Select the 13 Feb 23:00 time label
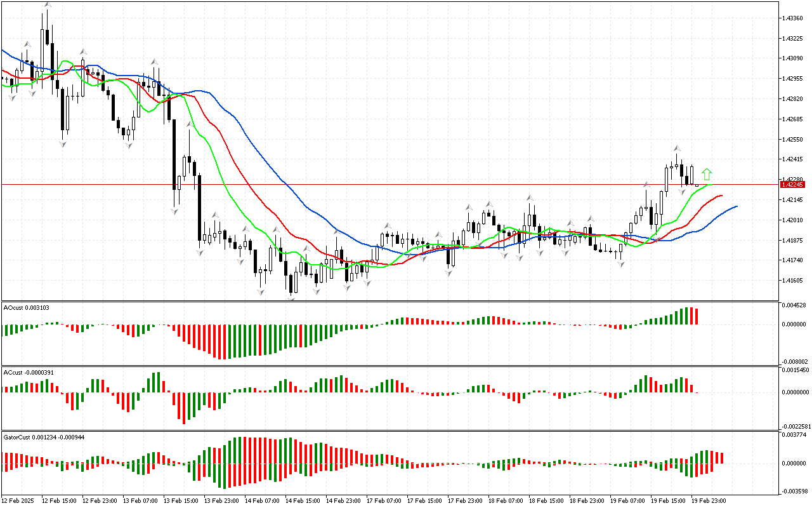 (220, 501)
